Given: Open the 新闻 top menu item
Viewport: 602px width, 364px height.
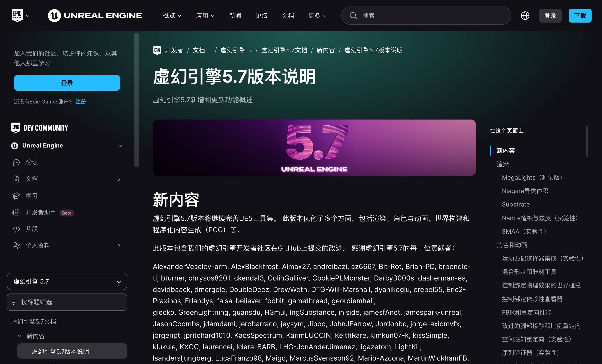Looking at the screenshot, I should point(235,16).
